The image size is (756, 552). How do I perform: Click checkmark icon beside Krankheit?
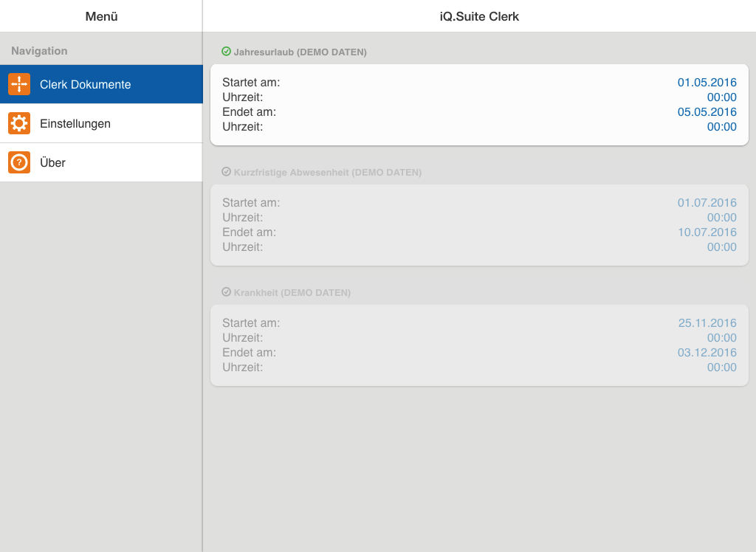[x=227, y=292]
